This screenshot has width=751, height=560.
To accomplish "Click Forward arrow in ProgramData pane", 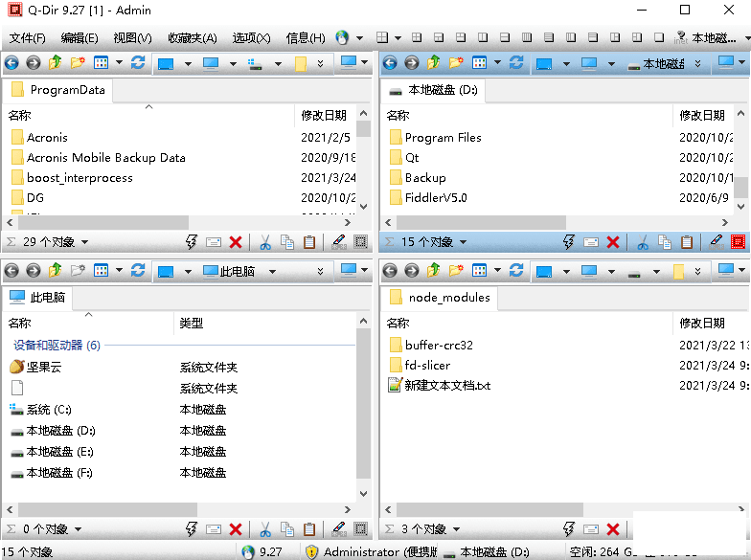I will click(33, 63).
